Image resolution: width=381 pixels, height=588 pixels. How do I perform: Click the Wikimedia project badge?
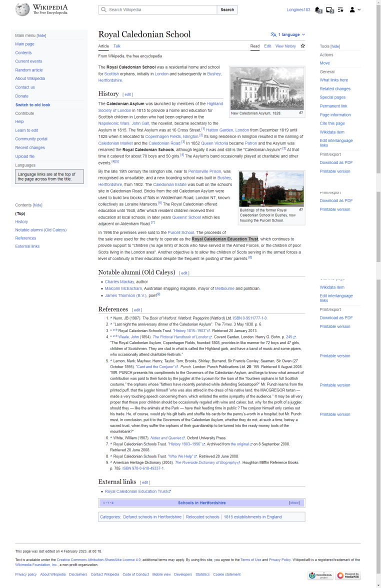click(320, 575)
